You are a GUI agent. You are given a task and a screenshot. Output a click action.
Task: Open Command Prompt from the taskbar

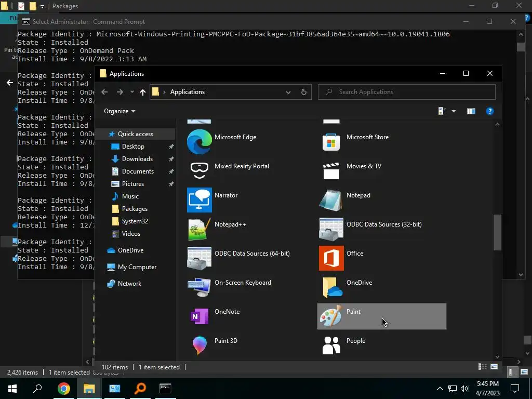coord(165,389)
